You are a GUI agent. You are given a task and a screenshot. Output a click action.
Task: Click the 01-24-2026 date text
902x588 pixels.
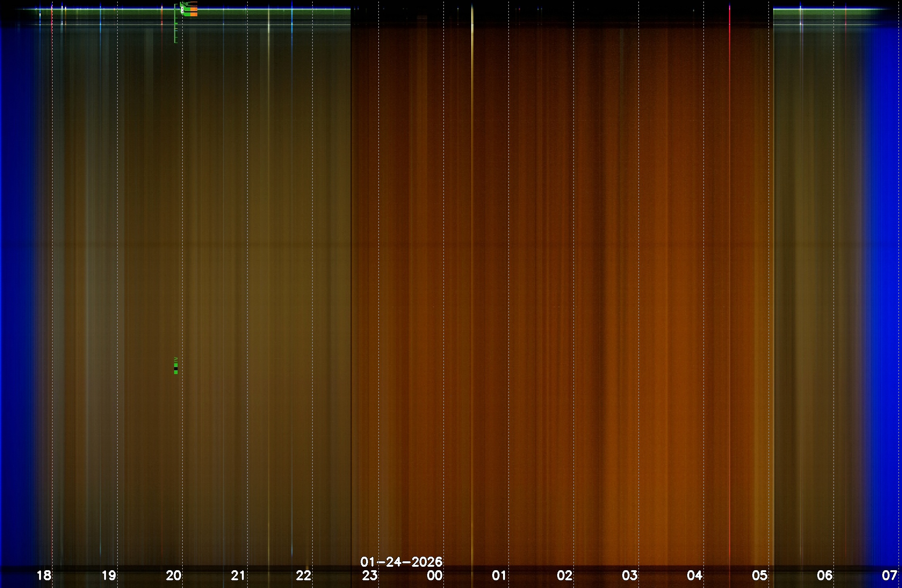(401, 562)
